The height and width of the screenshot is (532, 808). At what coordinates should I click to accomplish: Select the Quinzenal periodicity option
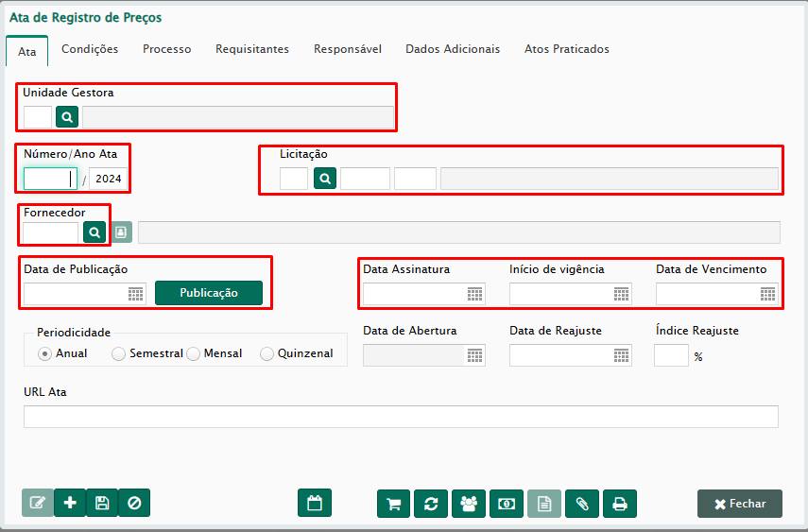(266, 353)
